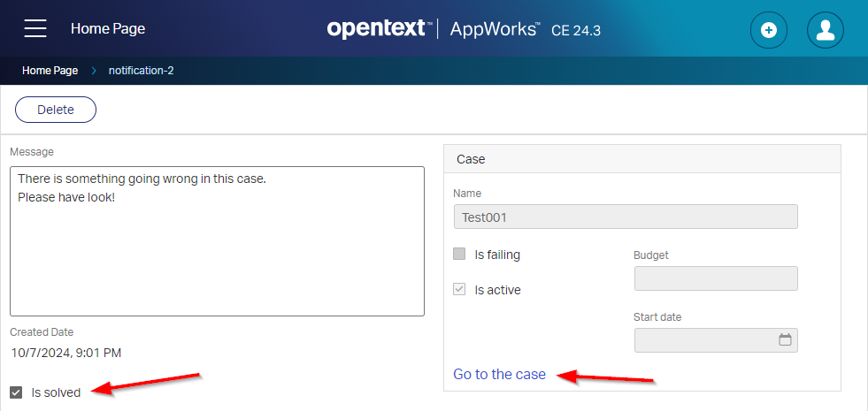Viewport: 868px width, 411px height.
Task: Click the Created Date value text
Action: coord(65,353)
